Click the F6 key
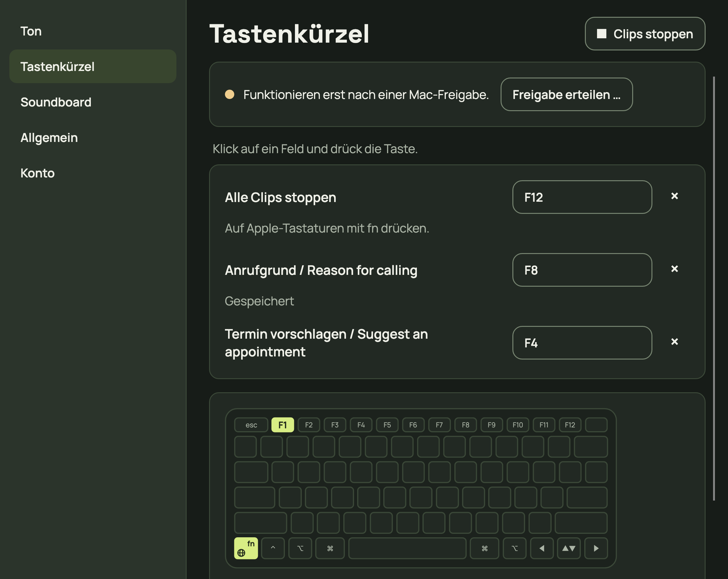The image size is (728, 579). pyautogui.click(x=413, y=425)
